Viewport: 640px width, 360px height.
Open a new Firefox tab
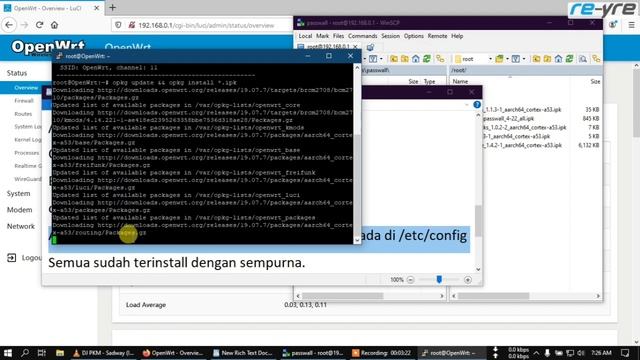pyautogui.click(x=112, y=7)
